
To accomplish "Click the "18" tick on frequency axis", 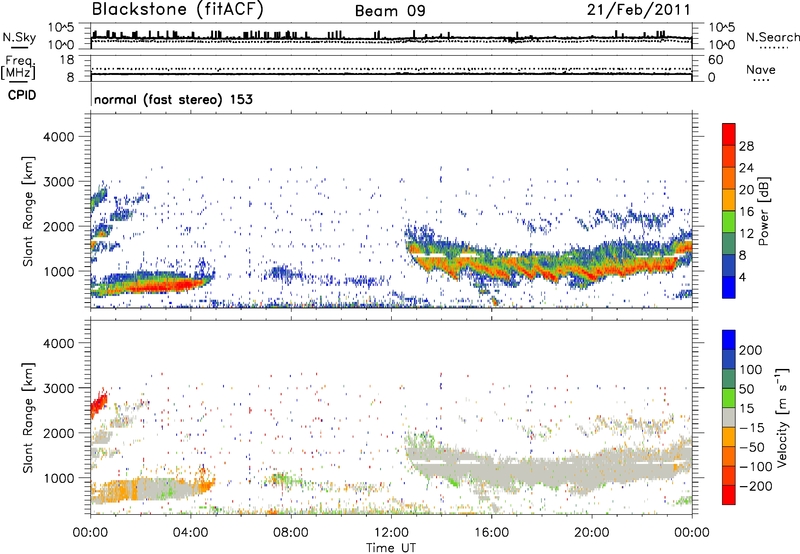I will (x=67, y=60).
